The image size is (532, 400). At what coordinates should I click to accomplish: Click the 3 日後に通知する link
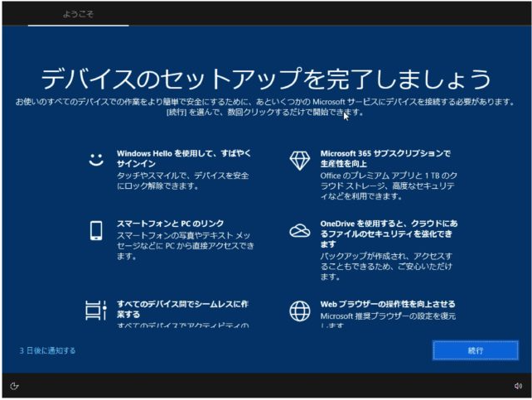point(47,350)
